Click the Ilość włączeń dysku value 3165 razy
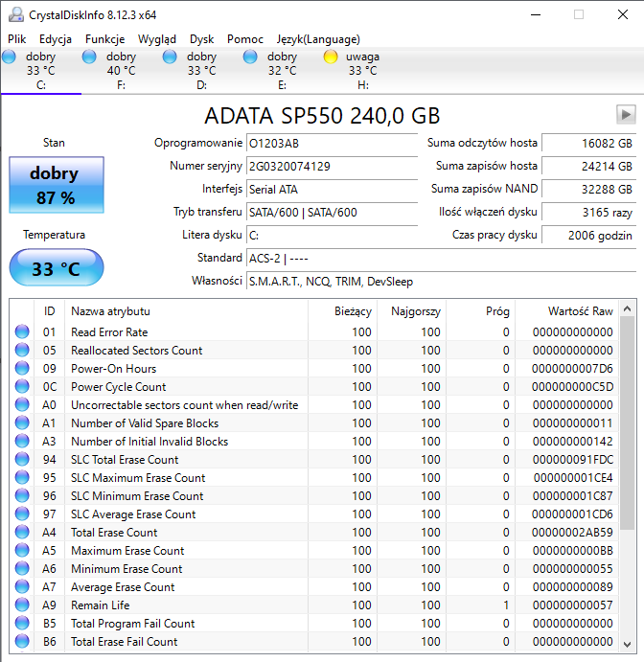 tap(589, 212)
